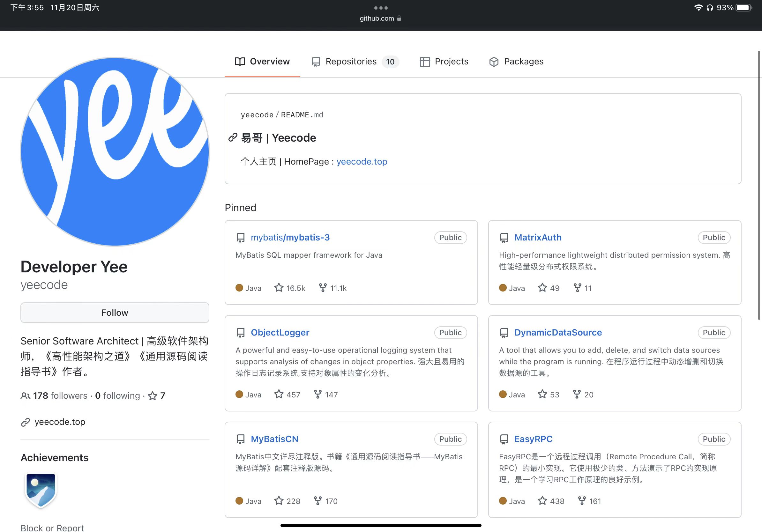
Task: Click the Java language dot on ObjectLogger card
Action: pos(239,394)
